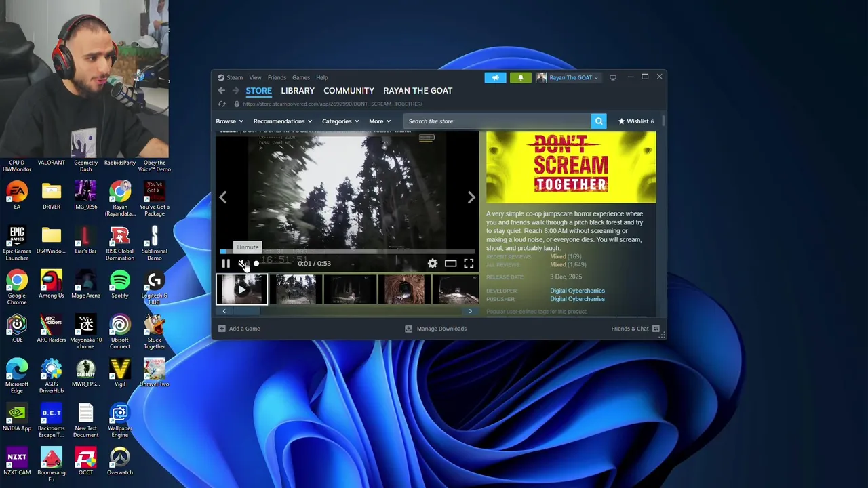The width and height of the screenshot is (868, 488).
Task: Seek on the video progress bar
Action: [347, 251]
